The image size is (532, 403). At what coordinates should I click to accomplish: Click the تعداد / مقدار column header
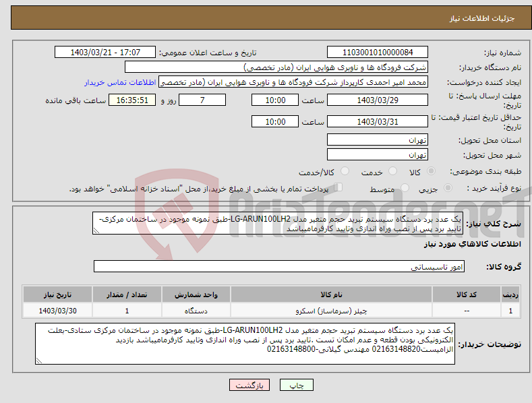click(127, 294)
